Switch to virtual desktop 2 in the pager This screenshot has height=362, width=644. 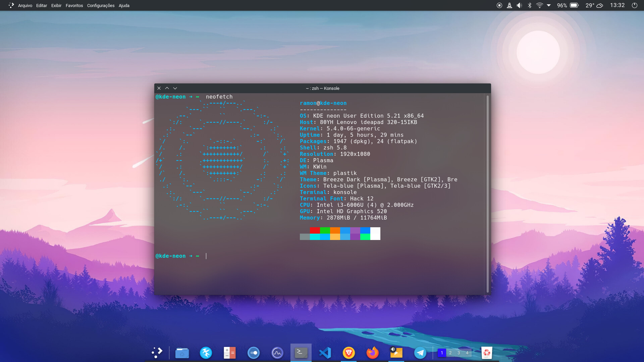(450, 353)
